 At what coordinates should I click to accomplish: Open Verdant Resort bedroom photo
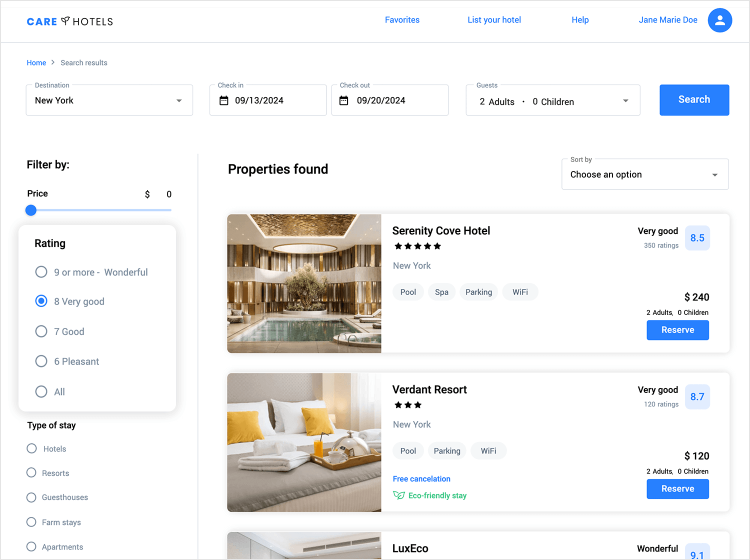[304, 442]
